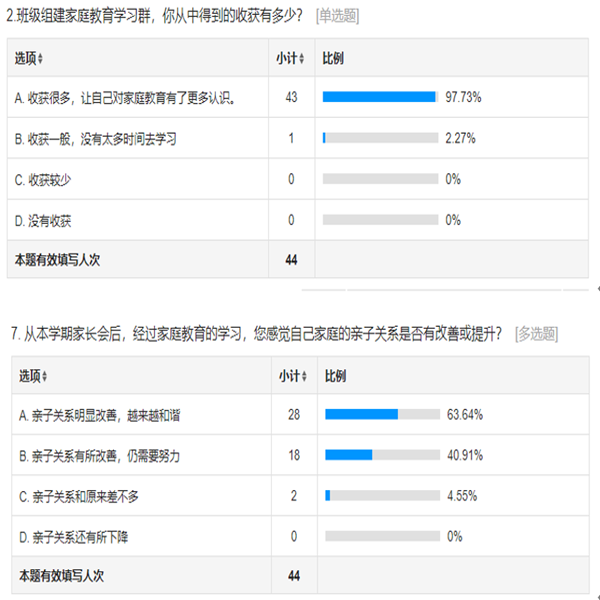Select row C. 收获较少
The height and width of the screenshot is (600, 600).
pos(42,180)
